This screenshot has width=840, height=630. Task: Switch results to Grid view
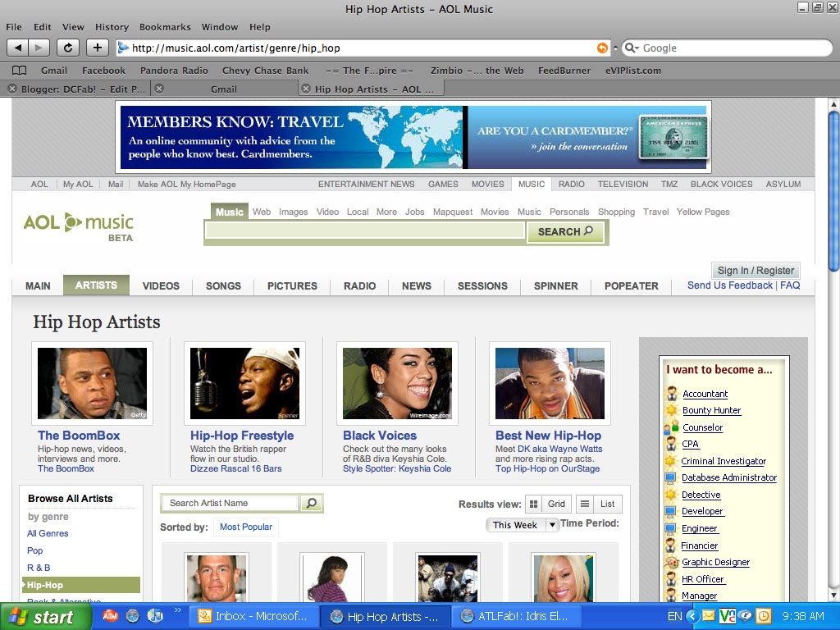548,504
